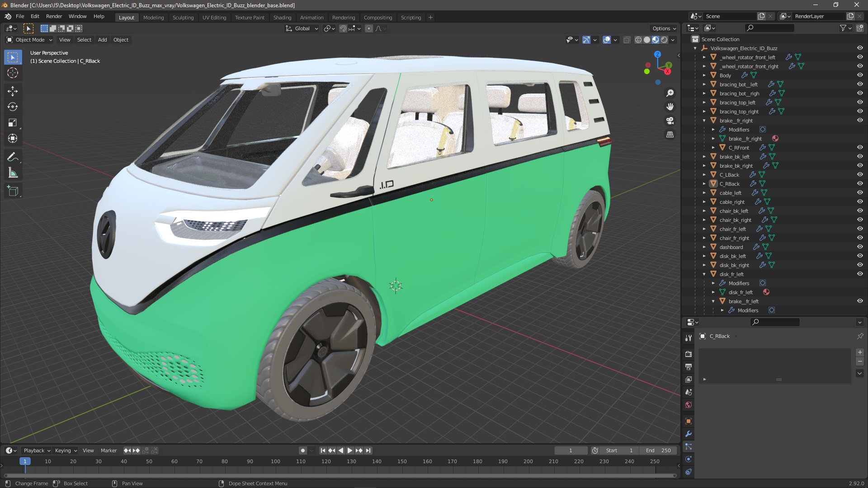Viewport: 868px width, 488px height.
Task: Open Output properties tab
Action: [x=689, y=366]
